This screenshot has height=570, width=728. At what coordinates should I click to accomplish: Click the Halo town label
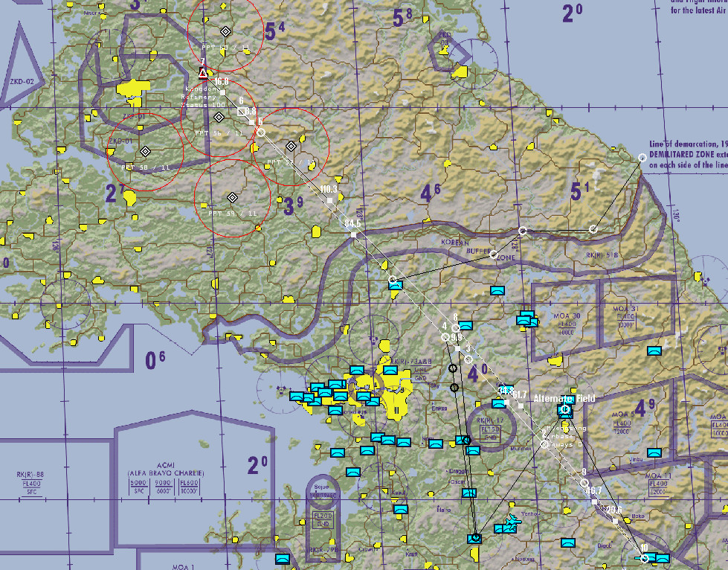pos(443,510)
